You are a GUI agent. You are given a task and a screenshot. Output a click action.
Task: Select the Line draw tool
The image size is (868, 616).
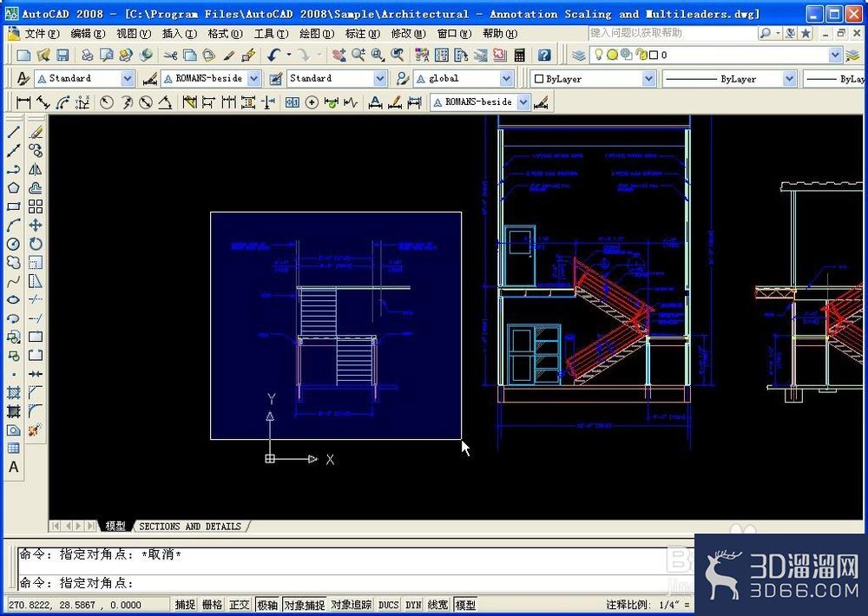[14, 132]
